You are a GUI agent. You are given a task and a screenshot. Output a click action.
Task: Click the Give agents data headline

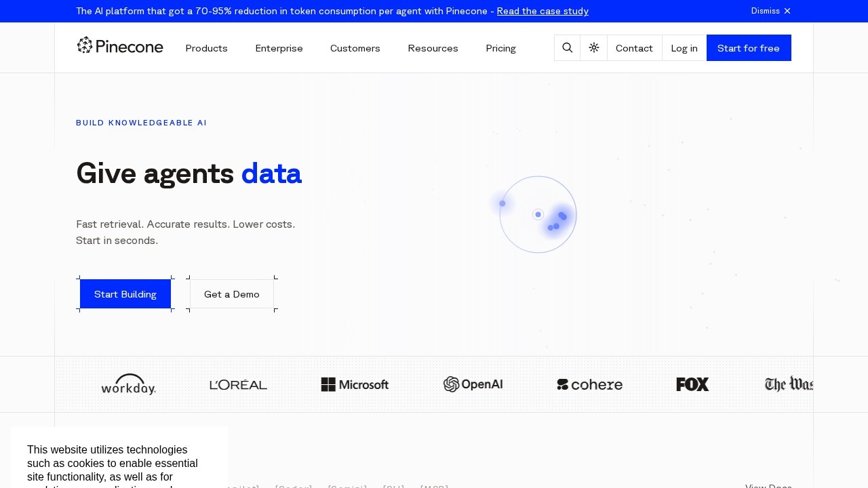click(189, 174)
